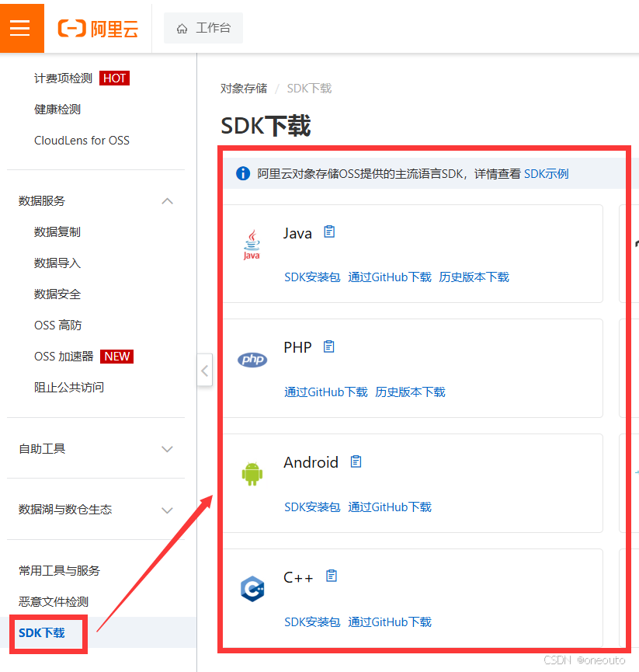Open 常用工具与服务 in the sidebar

(x=59, y=571)
